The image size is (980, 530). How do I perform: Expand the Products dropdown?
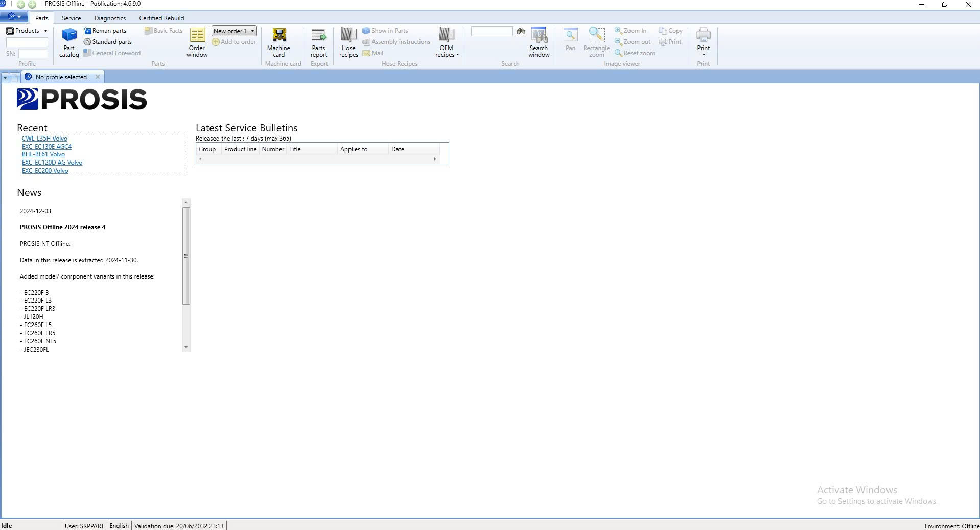pyautogui.click(x=27, y=31)
